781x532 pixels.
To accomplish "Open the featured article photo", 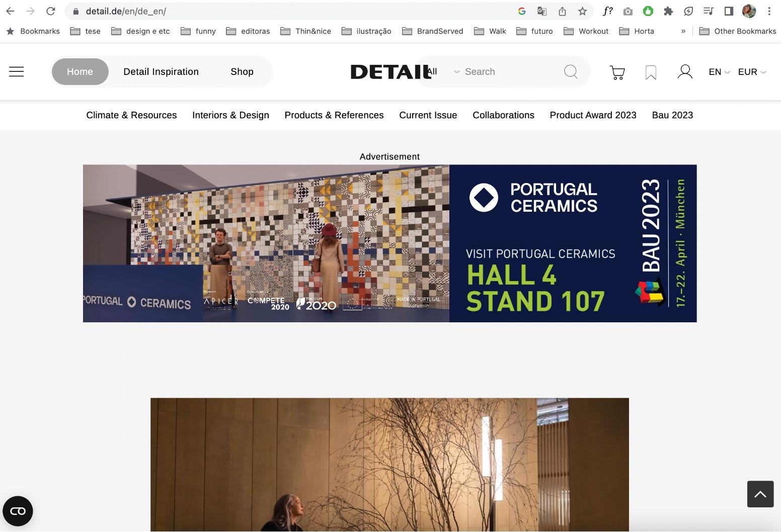I will click(389, 465).
